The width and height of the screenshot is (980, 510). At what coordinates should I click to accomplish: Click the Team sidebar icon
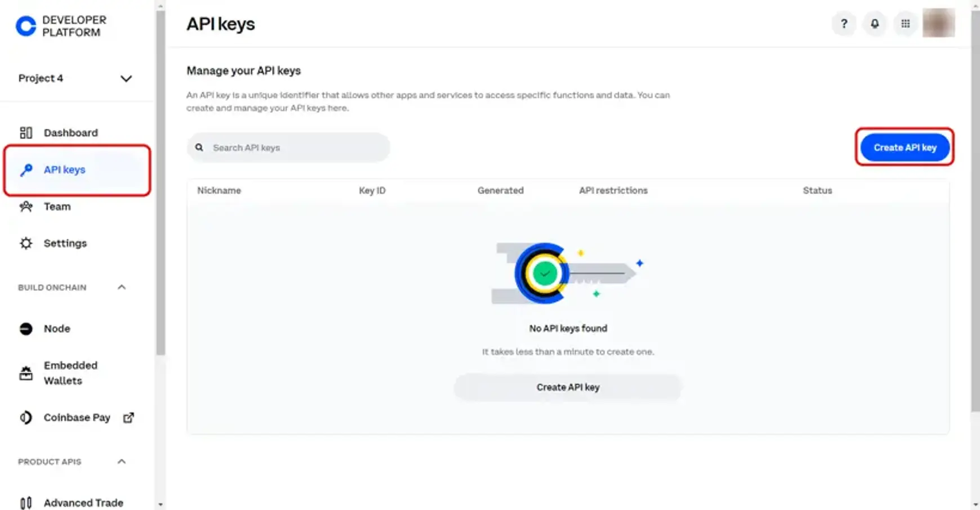[26, 207]
